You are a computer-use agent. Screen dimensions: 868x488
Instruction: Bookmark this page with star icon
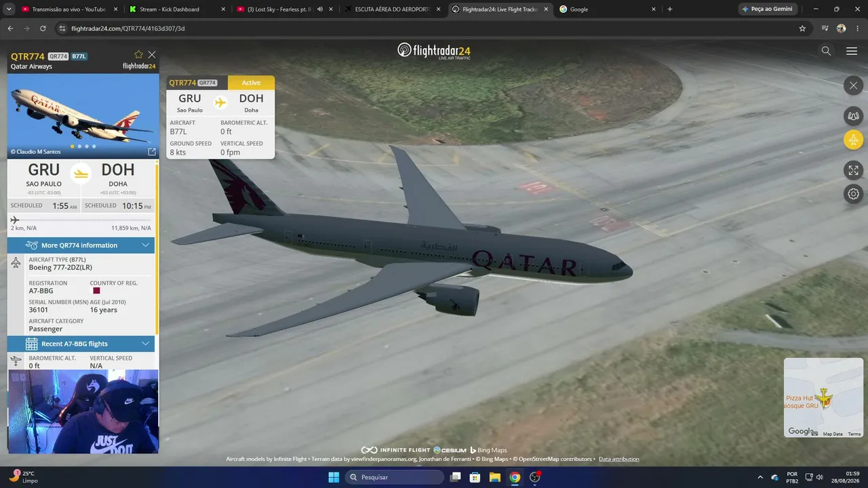(802, 28)
